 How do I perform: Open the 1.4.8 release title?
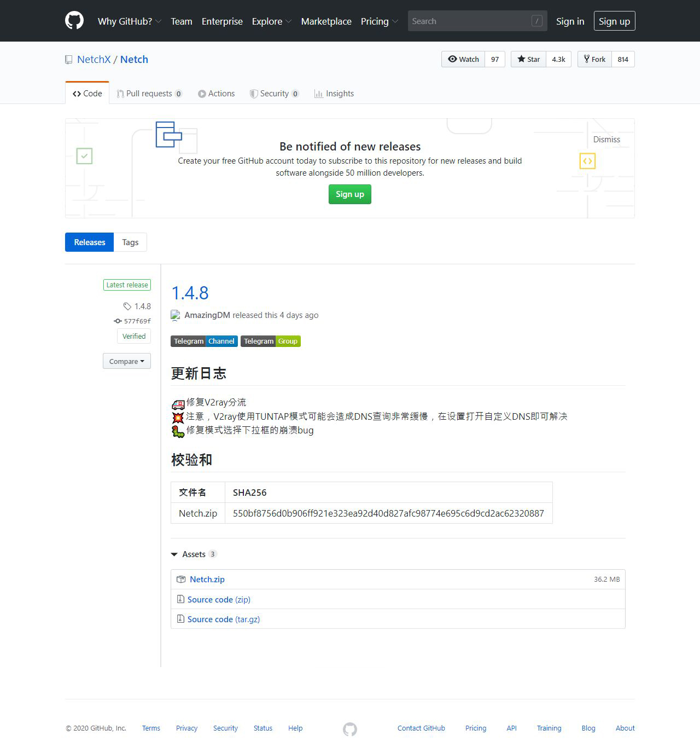(190, 293)
